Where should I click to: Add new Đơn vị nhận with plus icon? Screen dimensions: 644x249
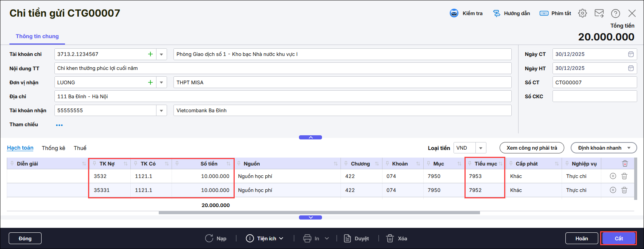(150, 82)
